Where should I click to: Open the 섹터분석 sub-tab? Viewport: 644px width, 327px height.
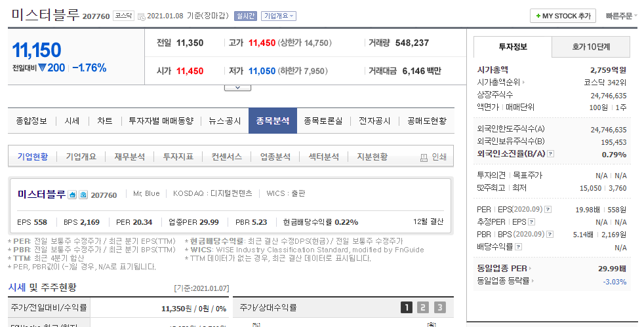click(324, 157)
